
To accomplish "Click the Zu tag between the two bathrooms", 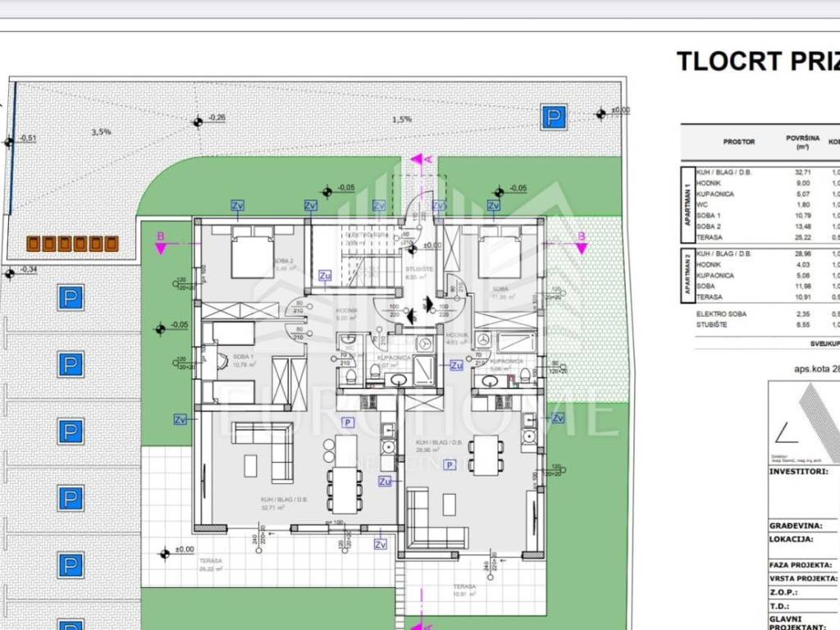I will pos(456,365).
